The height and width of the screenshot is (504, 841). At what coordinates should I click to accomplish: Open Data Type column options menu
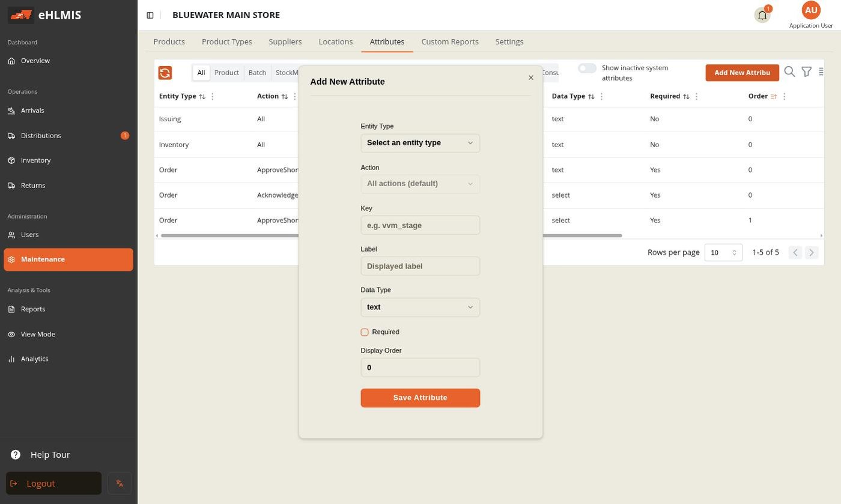[x=601, y=97]
